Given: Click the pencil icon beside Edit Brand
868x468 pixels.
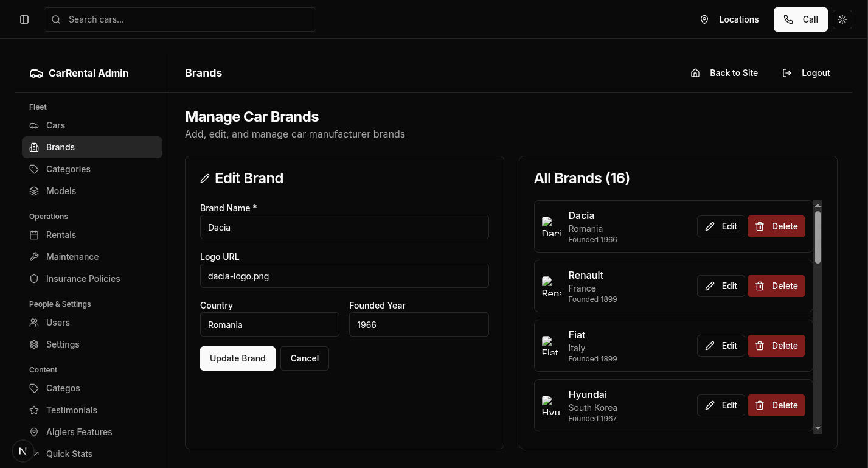Looking at the screenshot, I should [x=205, y=178].
